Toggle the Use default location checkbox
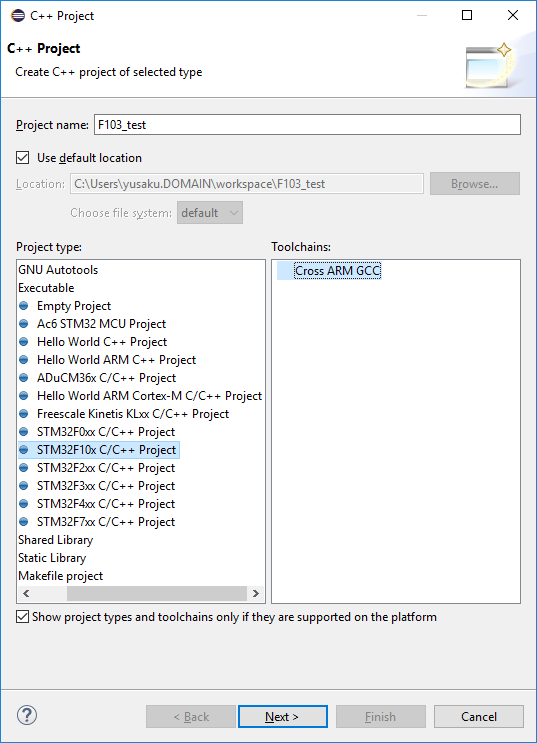The height and width of the screenshot is (743, 537). [22, 158]
